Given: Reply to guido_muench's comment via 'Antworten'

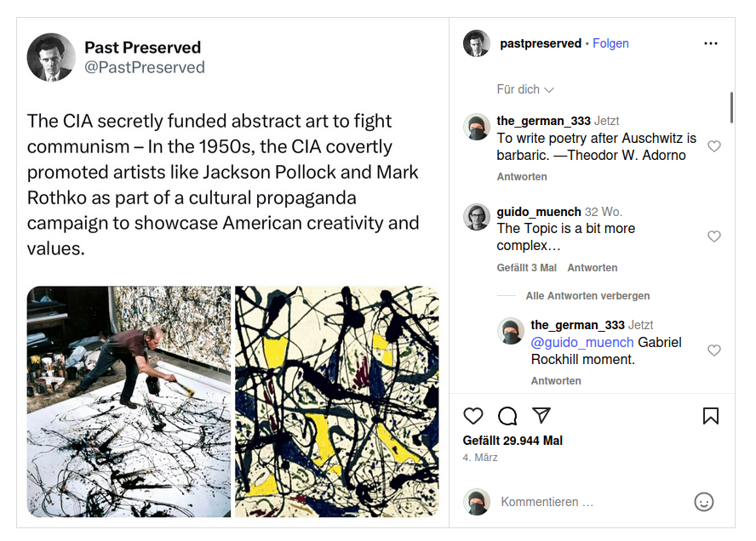Looking at the screenshot, I should 593,268.
